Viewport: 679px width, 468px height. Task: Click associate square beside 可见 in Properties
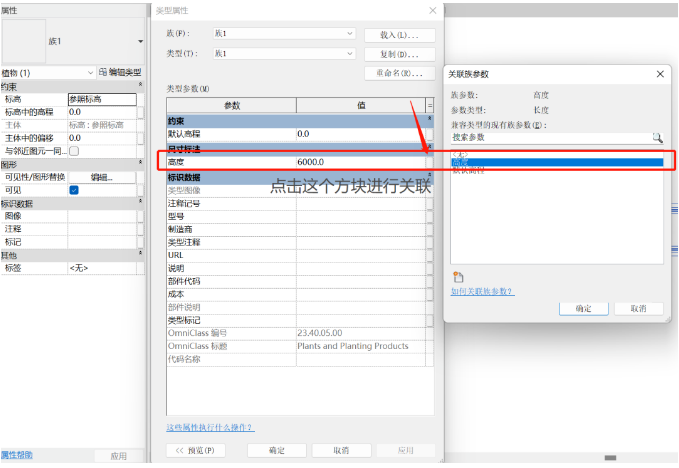140,190
